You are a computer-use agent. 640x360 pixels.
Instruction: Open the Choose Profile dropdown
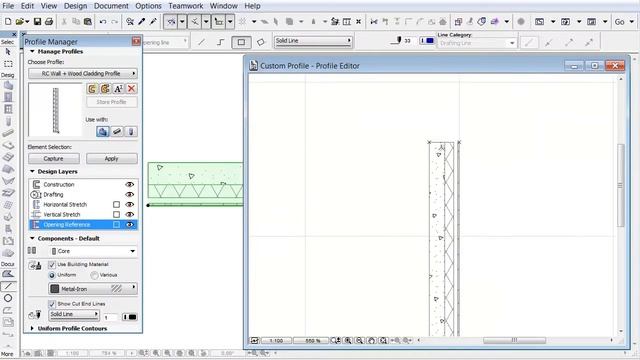(83, 73)
